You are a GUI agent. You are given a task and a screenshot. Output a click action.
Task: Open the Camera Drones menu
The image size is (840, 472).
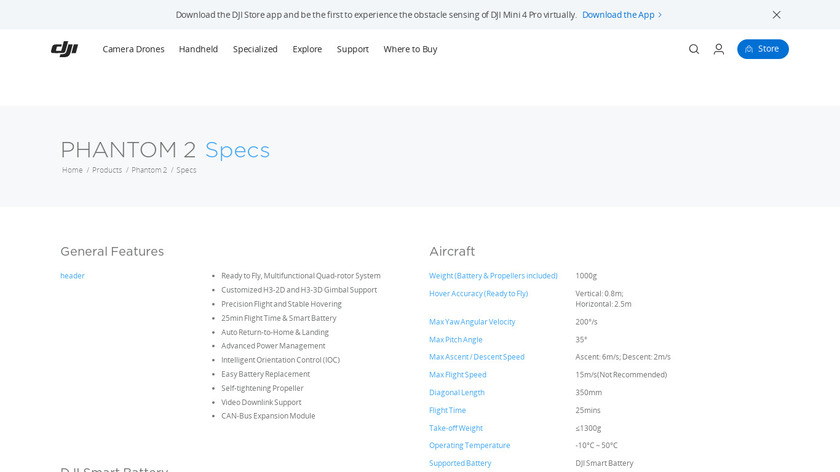tap(133, 49)
